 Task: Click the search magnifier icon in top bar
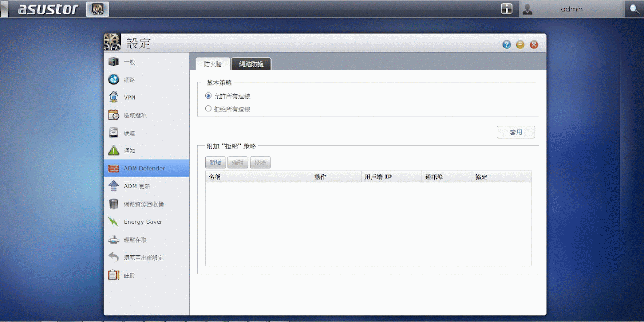635,9
